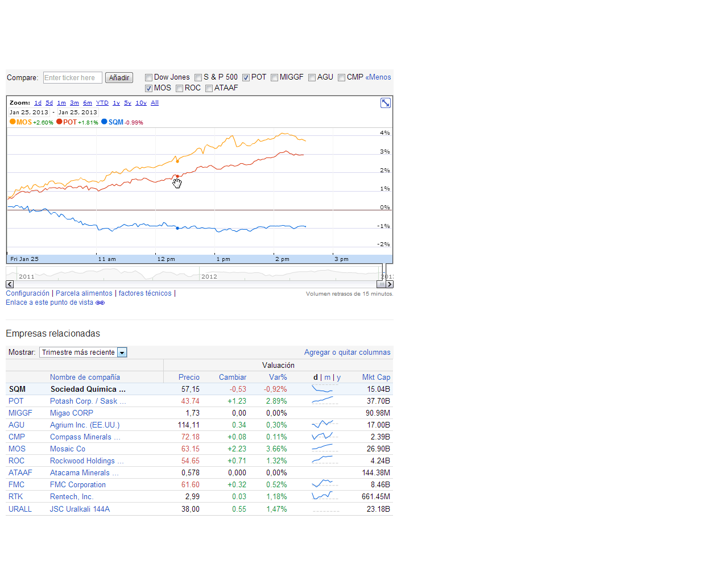Open the FMC Corporation link
Image resolution: width=728 pixels, height=564 pixels.
78,484
